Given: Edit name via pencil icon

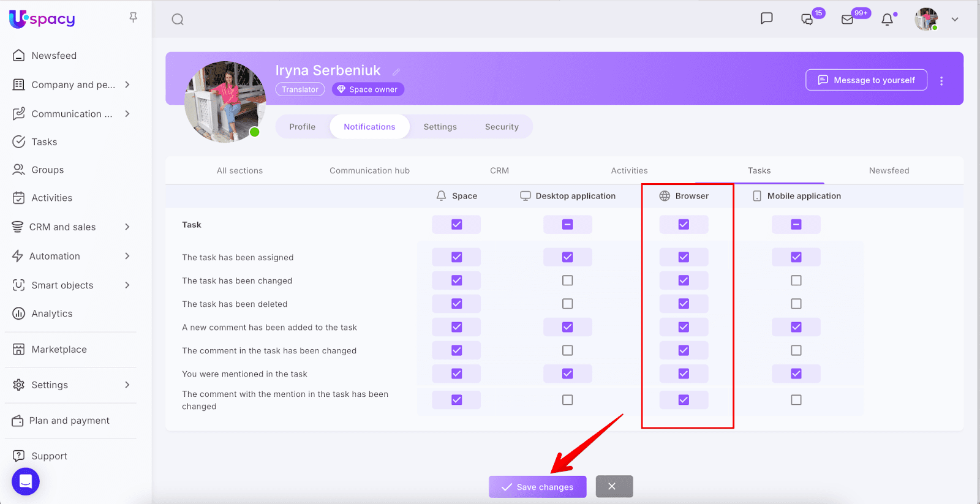Looking at the screenshot, I should 396,72.
